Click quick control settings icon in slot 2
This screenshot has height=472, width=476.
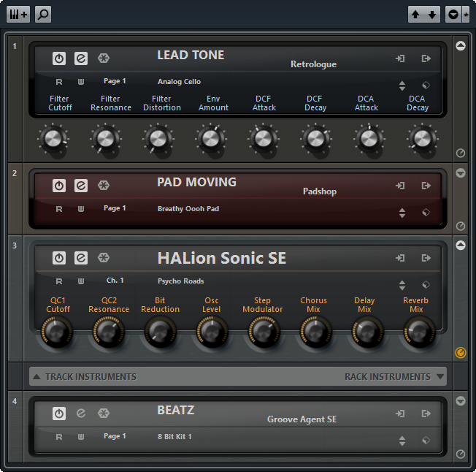pos(461,226)
